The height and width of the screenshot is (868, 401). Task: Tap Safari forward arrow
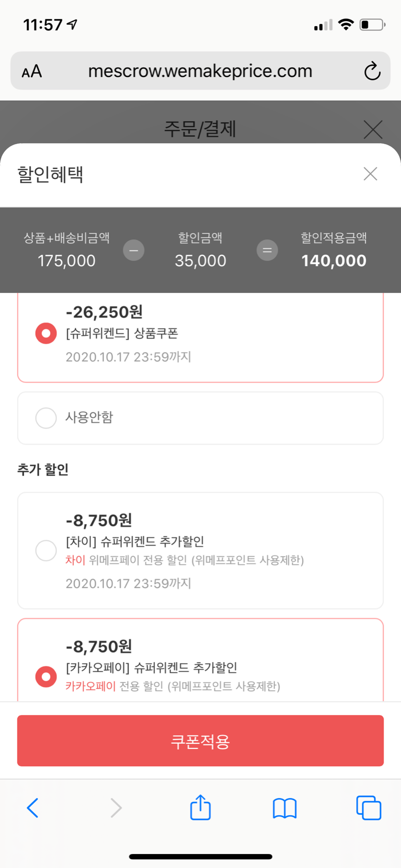[116, 808]
